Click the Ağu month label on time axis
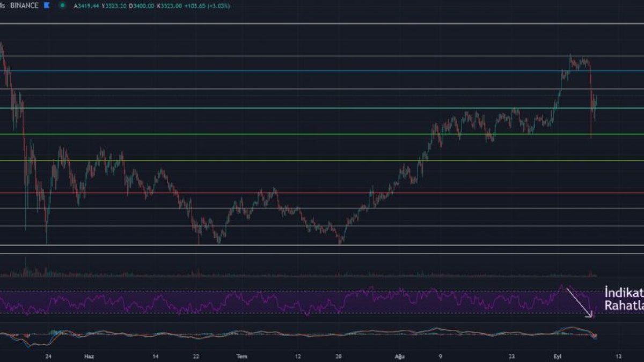Screen dimensions: 644x362 pos(399,356)
